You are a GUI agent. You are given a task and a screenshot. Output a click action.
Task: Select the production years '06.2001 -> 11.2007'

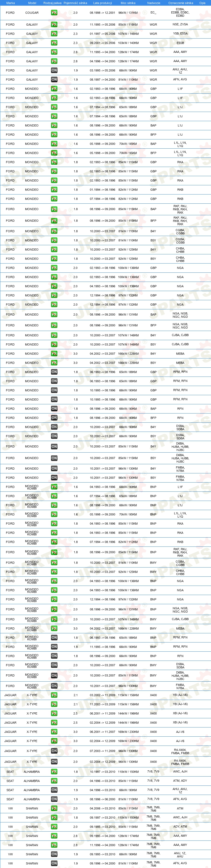103,732
